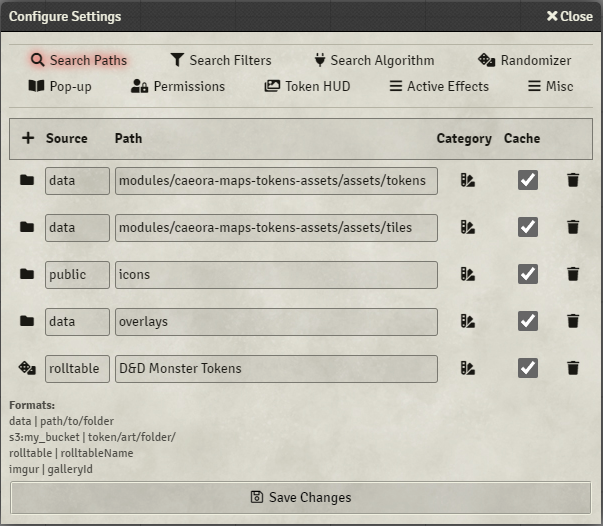This screenshot has height=526, width=603.
Task: Click source field of the overlays row
Action: pos(77,322)
